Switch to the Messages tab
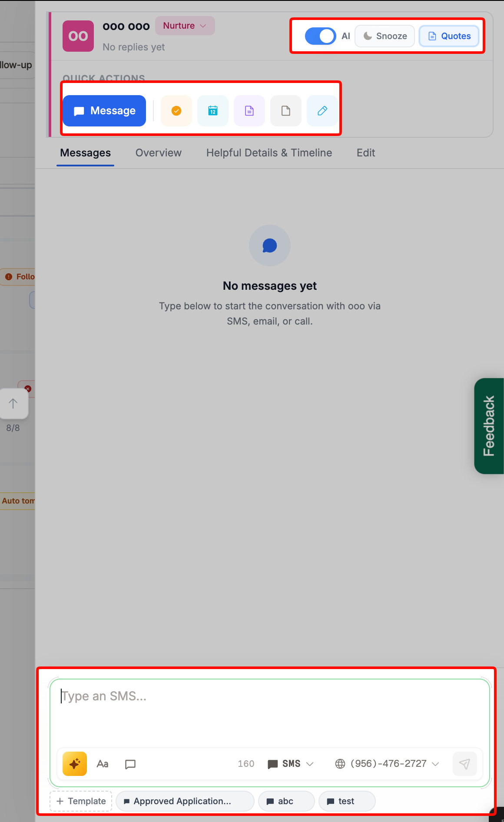 [x=86, y=153]
